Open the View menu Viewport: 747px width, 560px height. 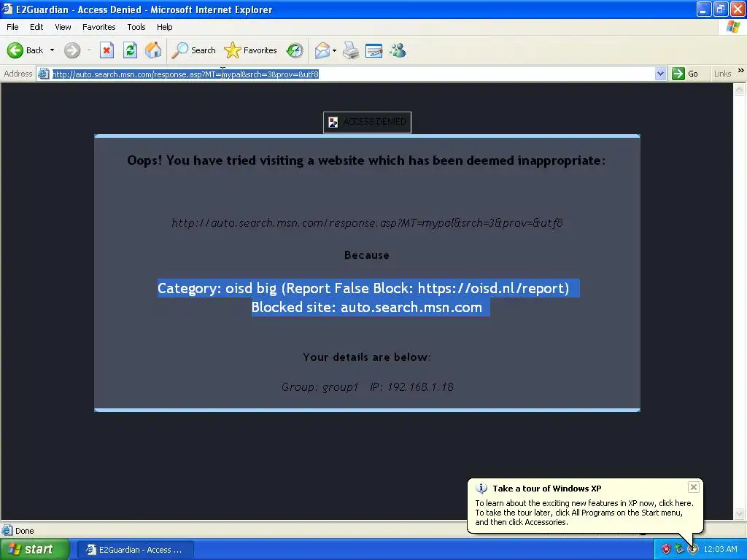[63, 27]
